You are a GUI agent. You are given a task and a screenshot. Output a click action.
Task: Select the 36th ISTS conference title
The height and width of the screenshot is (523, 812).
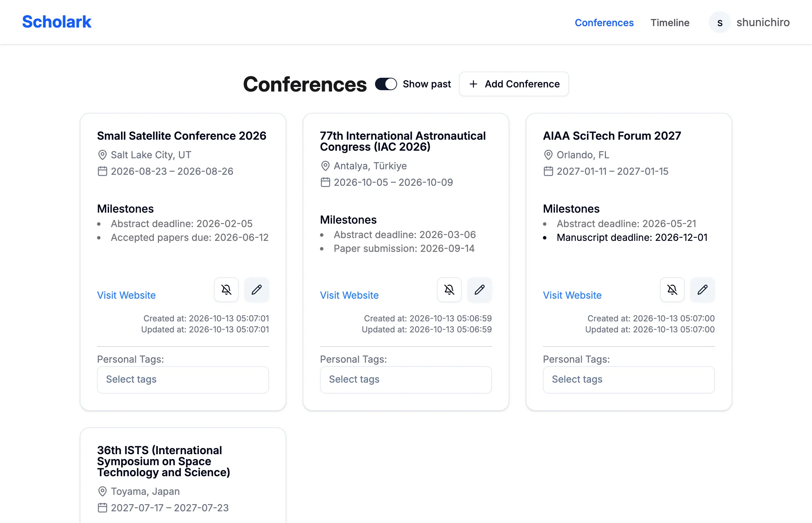coord(163,461)
